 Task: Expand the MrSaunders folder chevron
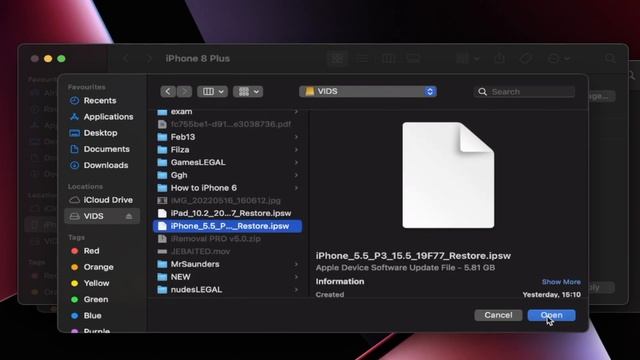click(296, 264)
